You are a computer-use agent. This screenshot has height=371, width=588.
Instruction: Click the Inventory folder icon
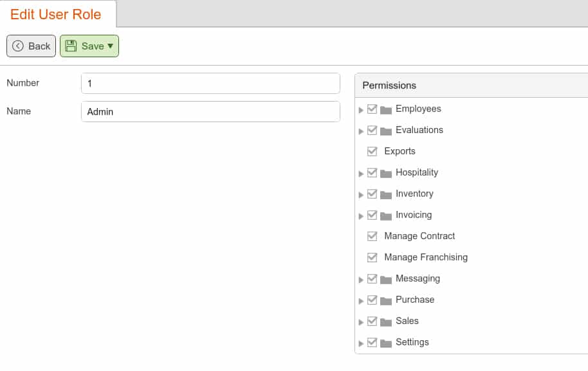point(386,194)
